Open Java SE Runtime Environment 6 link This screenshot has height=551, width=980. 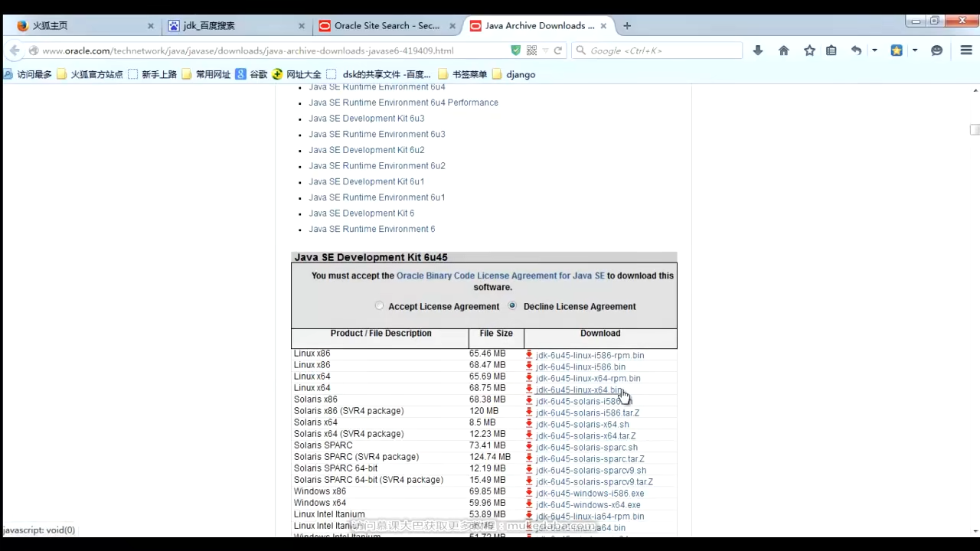[371, 229]
